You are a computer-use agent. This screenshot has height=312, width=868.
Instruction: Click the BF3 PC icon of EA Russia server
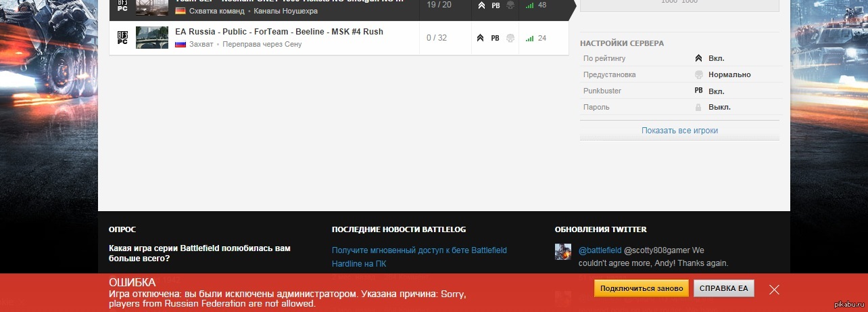122,37
